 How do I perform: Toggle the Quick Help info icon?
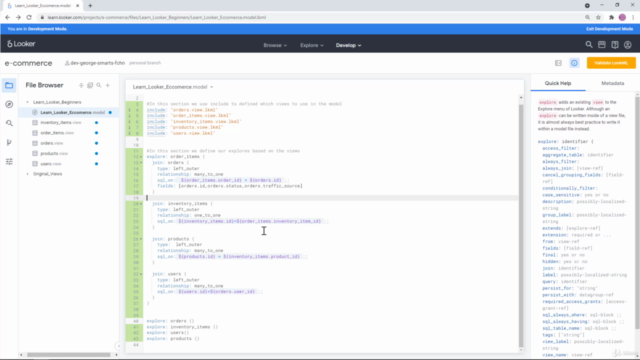pyautogui.click(x=574, y=63)
